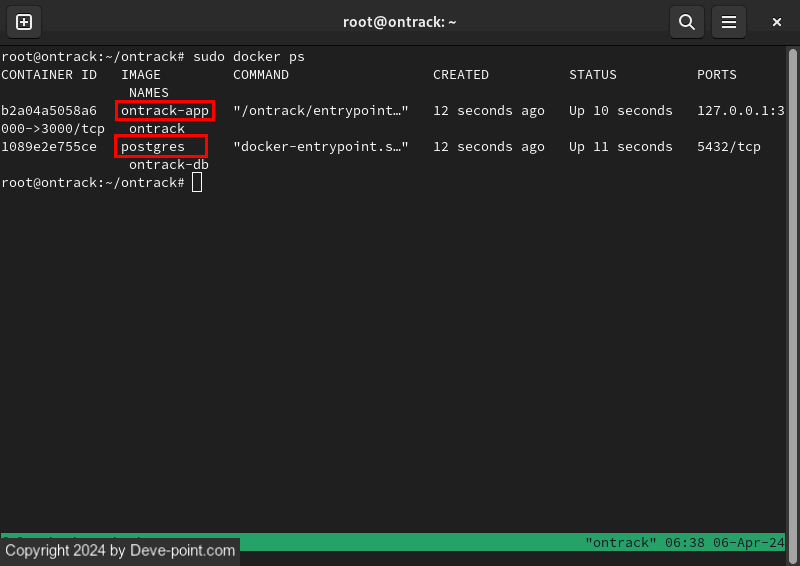Click the Deve-point.com copyright watermark
This screenshot has height=566, width=800.
tap(120, 550)
